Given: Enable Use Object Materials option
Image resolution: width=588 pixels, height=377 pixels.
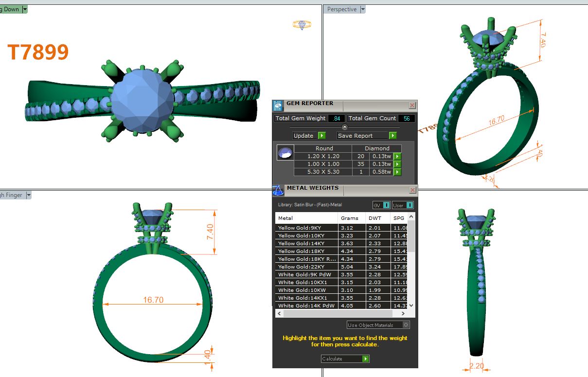Looking at the screenshot, I should click(406, 325).
